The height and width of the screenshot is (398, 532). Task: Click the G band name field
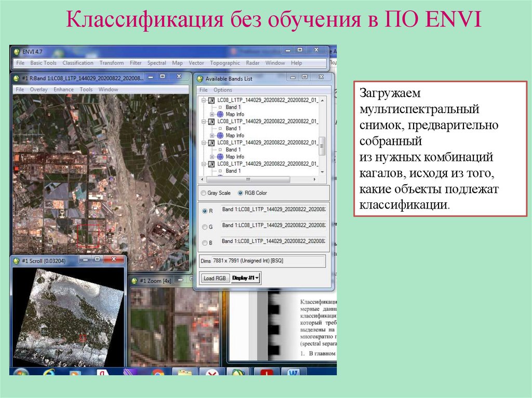(273, 225)
